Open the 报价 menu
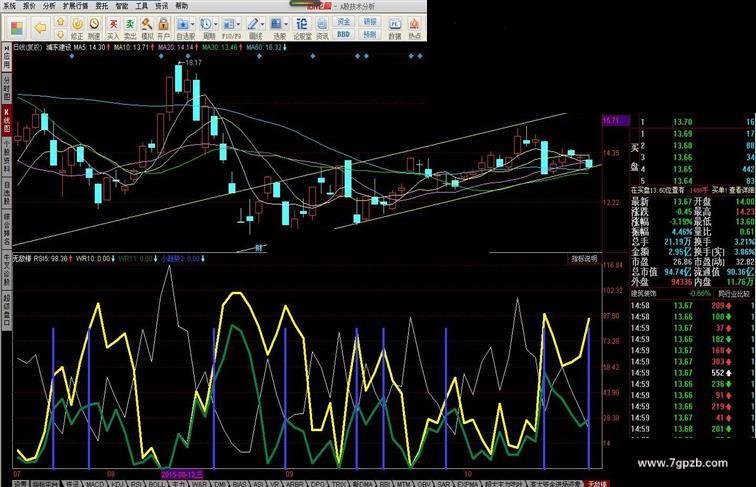756x487 pixels. coord(29,6)
